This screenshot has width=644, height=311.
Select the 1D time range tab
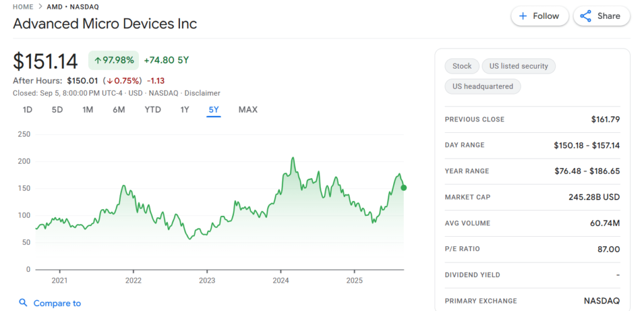tap(28, 110)
